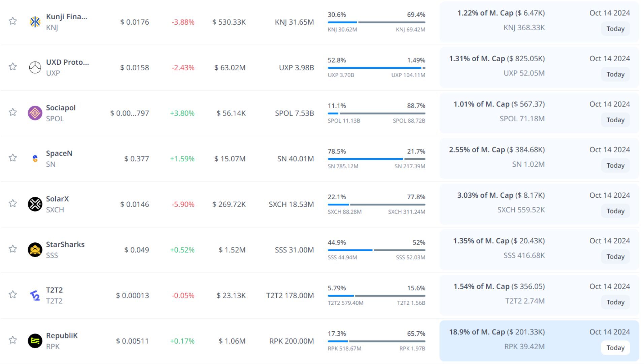Click the SpaceN token logo

[x=35, y=159]
